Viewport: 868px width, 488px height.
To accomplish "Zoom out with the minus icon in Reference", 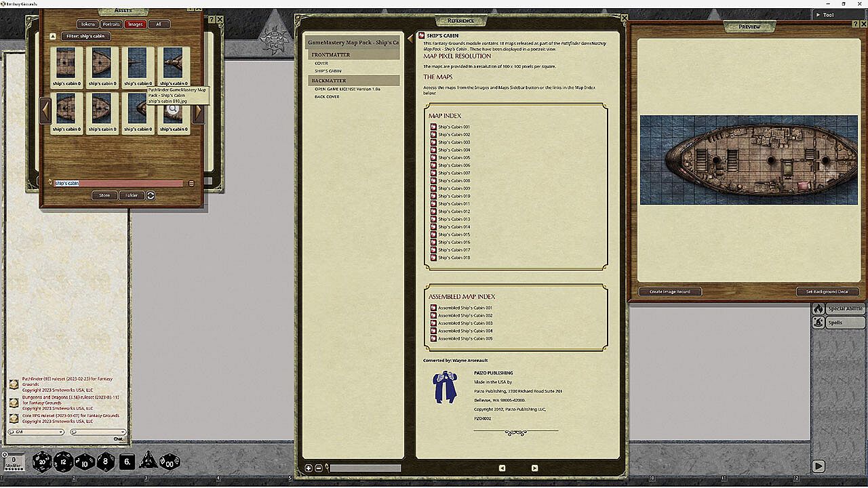I will click(x=318, y=468).
